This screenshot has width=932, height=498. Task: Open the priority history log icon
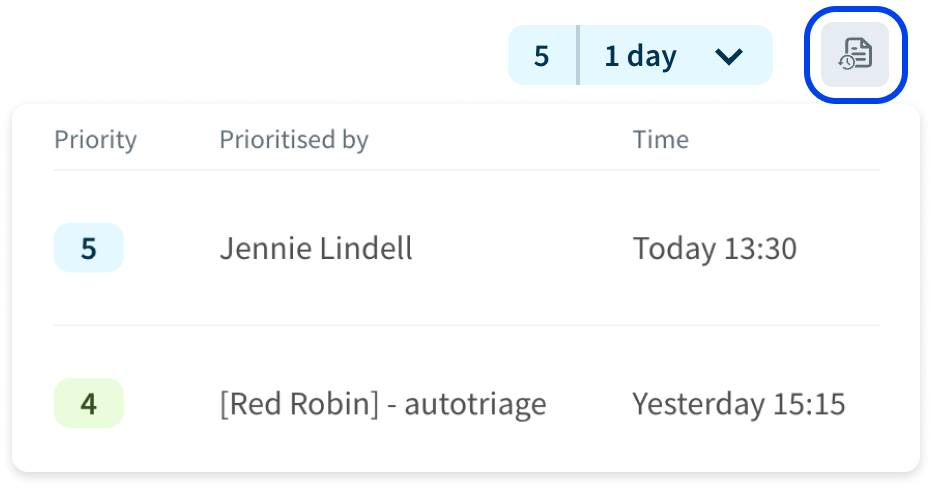coord(855,55)
